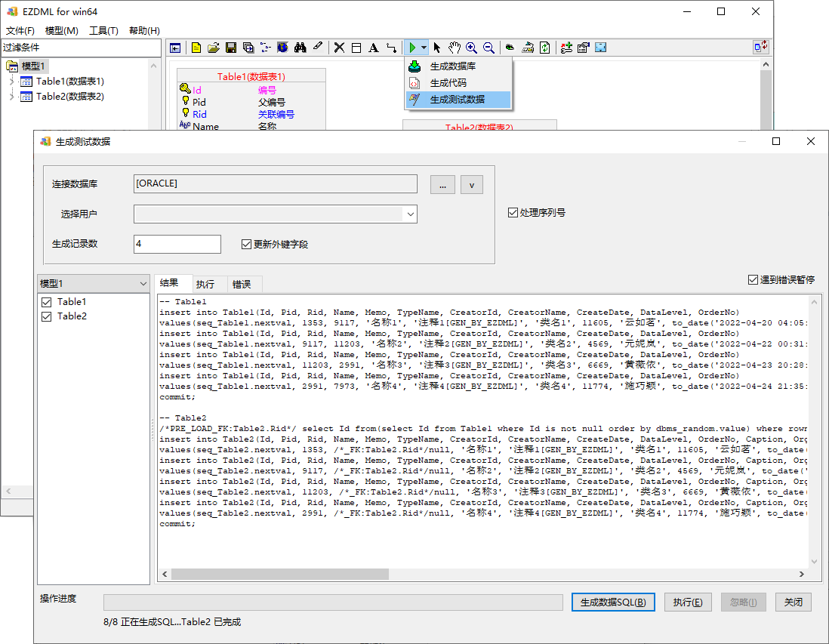Toggle the 遇到错误暂停 checkbox
The width and height of the screenshot is (829, 644).
[753, 279]
